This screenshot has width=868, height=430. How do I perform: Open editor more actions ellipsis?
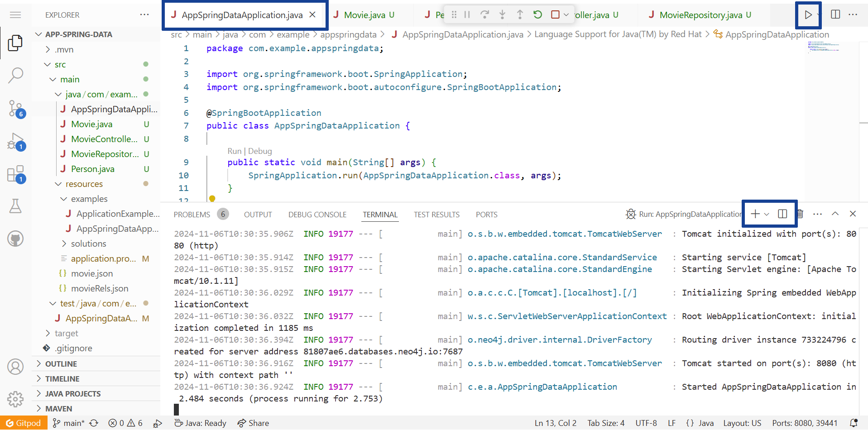tap(853, 14)
